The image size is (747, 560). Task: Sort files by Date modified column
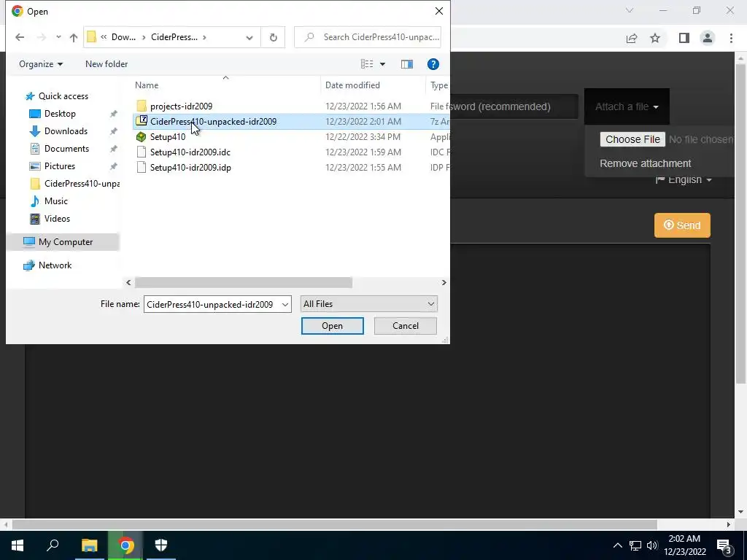pyautogui.click(x=373, y=85)
